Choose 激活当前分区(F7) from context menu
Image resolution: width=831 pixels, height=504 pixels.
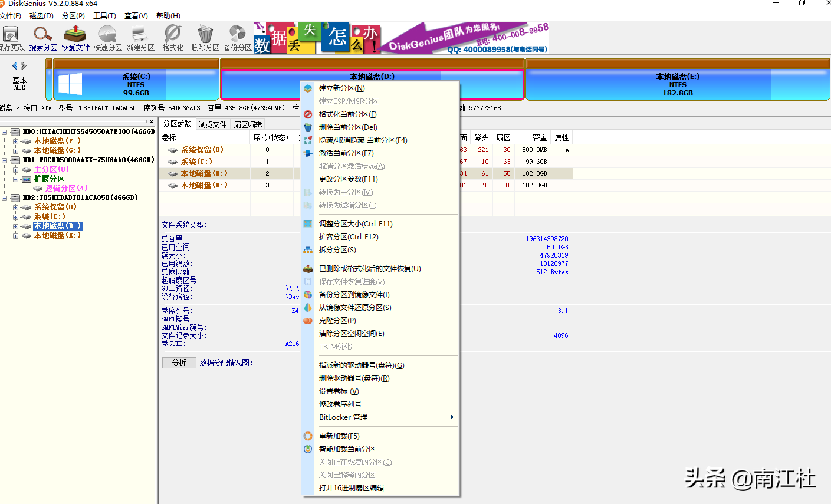(x=380, y=153)
